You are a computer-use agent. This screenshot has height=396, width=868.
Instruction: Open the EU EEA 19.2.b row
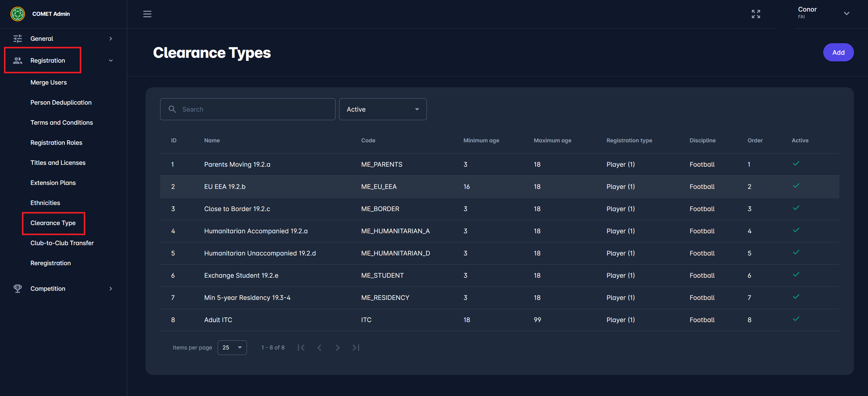225,186
